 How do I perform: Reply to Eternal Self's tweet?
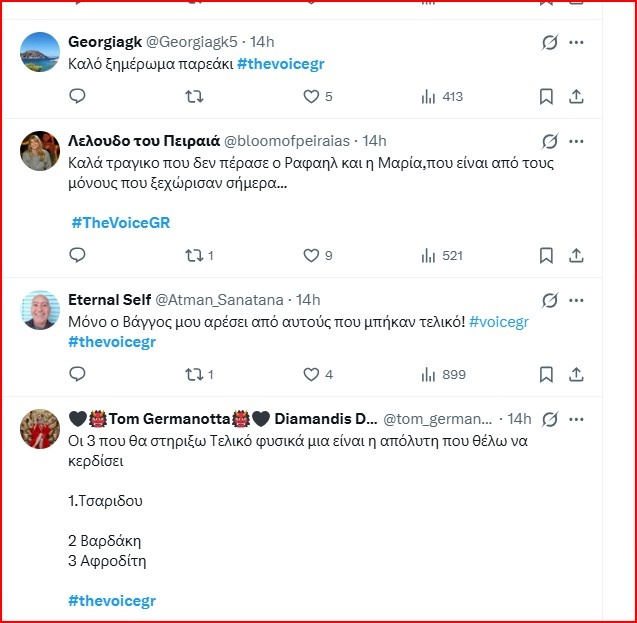click(78, 374)
